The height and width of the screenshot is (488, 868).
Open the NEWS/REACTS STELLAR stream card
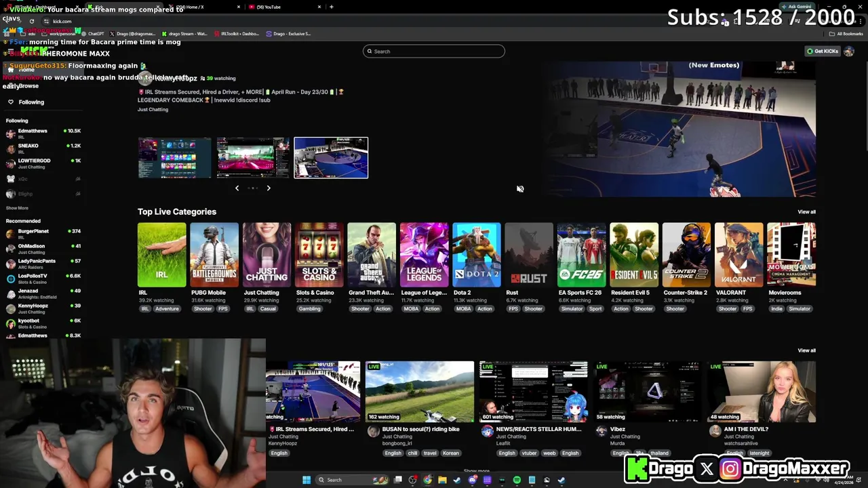(x=534, y=392)
